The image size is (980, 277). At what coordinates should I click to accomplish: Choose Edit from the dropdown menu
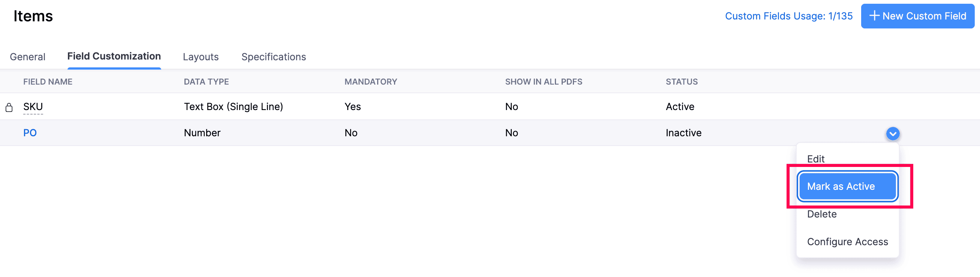[816, 159]
